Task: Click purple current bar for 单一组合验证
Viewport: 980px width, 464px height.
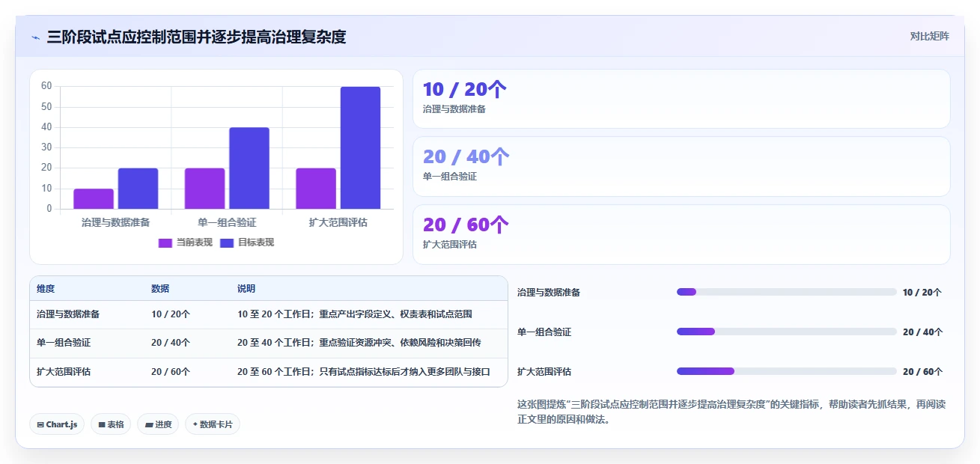Action: coord(204,189)
